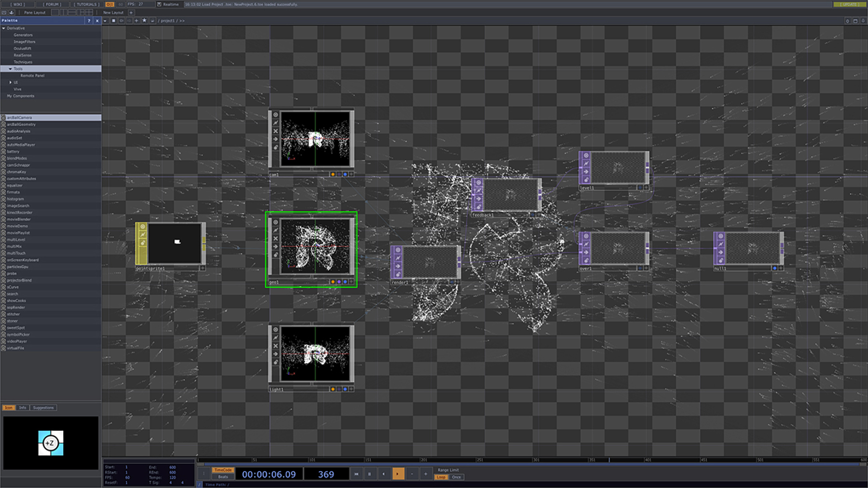The image size is (868, 488).
Task: Pause the timeline playback
Action: pyautogui.click(x=370, y=474)
